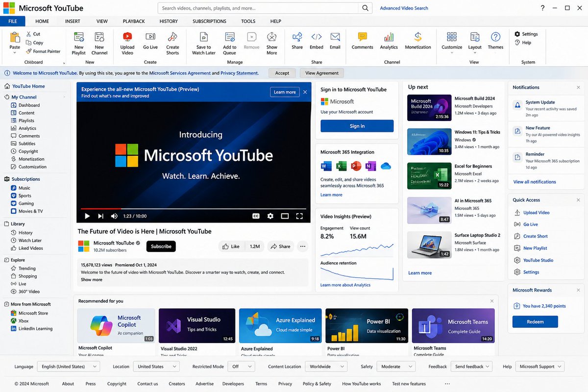
Task: Click the Word icon in 365 Integration
Action: 326,166
